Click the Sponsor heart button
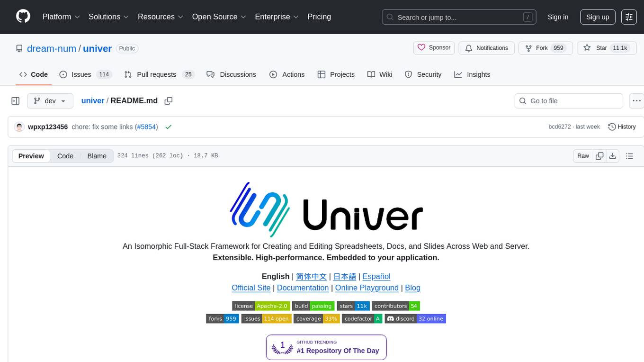 coord(434,48)
